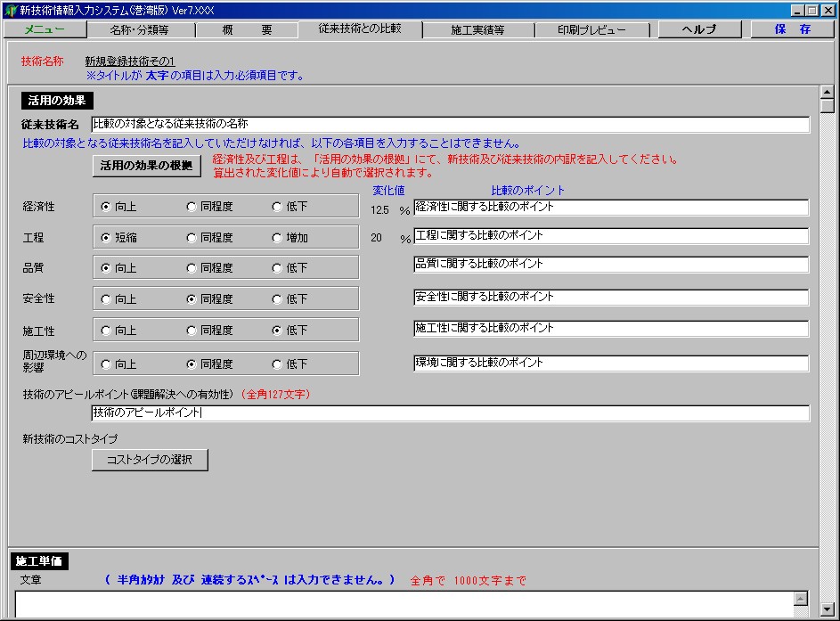Click the 従来技術名 input field
This screenshot has width=840, height=621.
click(x=450, y=125)
